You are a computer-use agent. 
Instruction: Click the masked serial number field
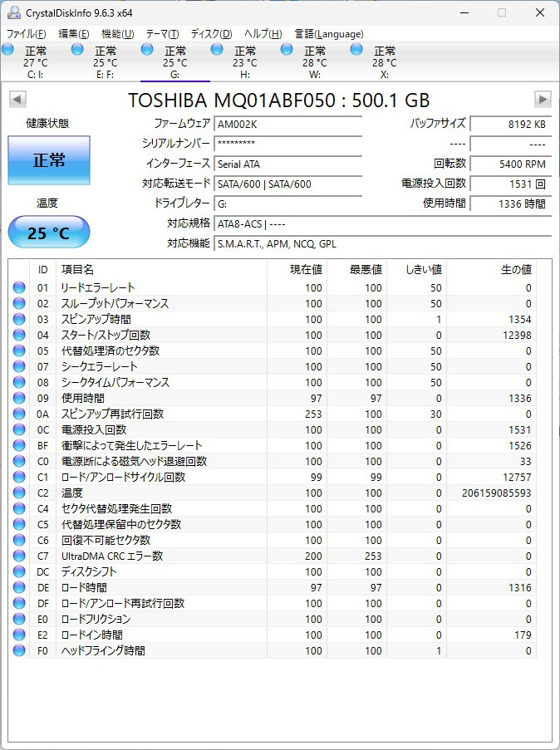(x=287, y=144)
